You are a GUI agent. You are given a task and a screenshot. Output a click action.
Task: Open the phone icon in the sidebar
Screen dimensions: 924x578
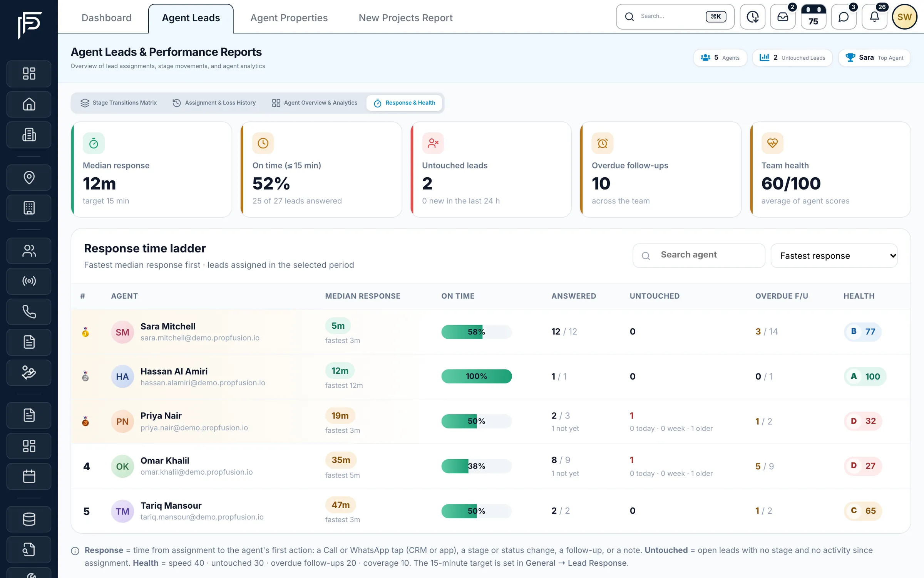click(29, 311)
